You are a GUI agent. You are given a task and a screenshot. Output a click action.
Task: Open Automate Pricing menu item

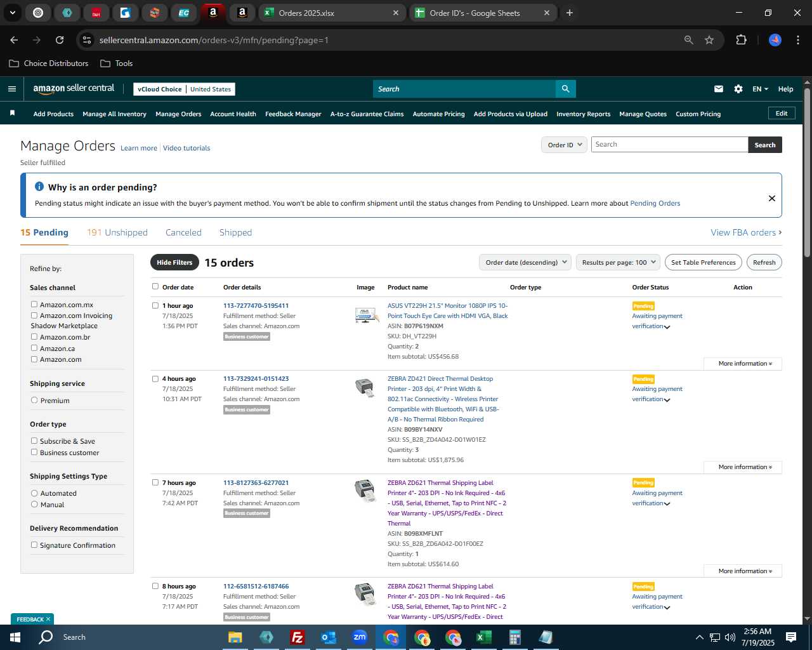[438, 114]
